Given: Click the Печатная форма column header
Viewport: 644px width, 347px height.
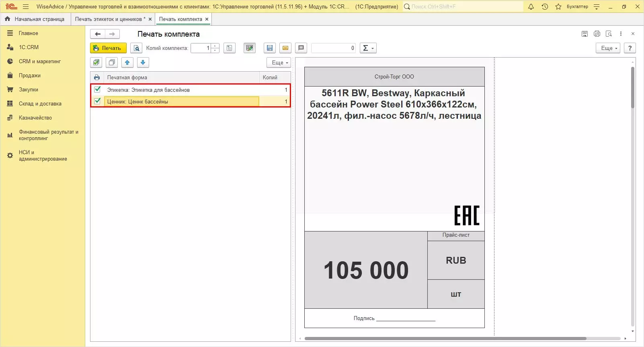Looking at the screenshot, I should click(182, 77).
